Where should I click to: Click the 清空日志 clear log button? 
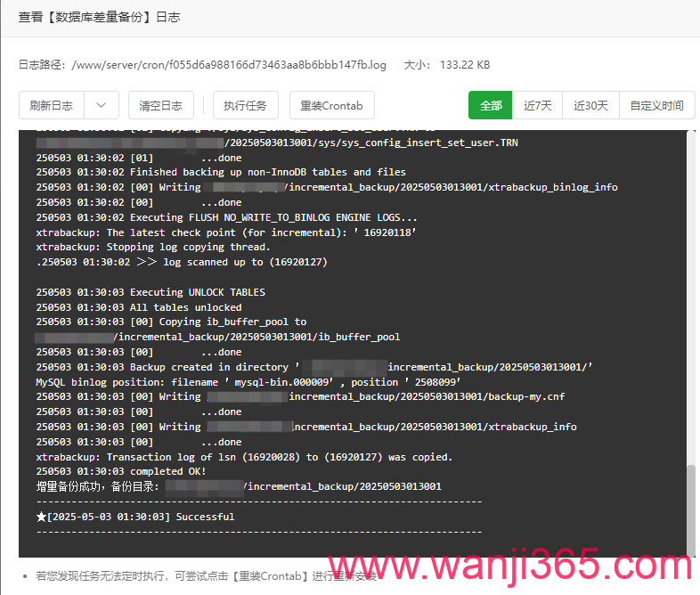pyautogui.click(x=160, y=105)
